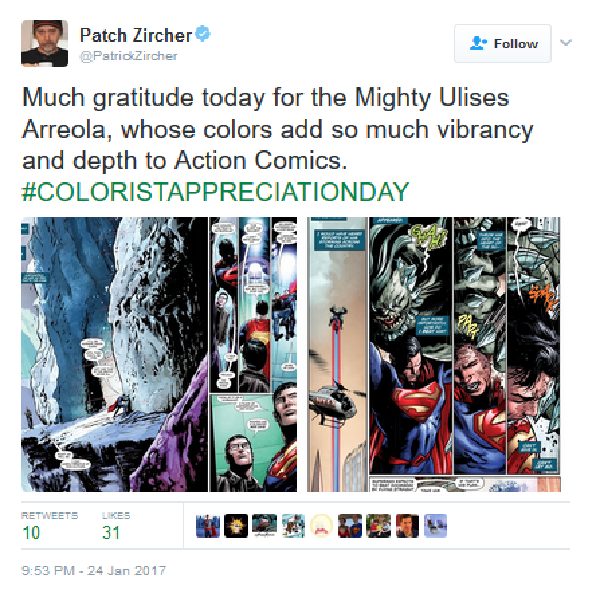
Task: Click fourth liker avatar with teal tones
Action: [x=293, y=526]
